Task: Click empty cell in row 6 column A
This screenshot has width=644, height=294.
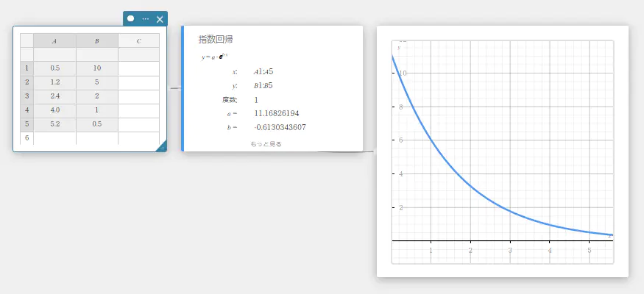Action: 54,137
